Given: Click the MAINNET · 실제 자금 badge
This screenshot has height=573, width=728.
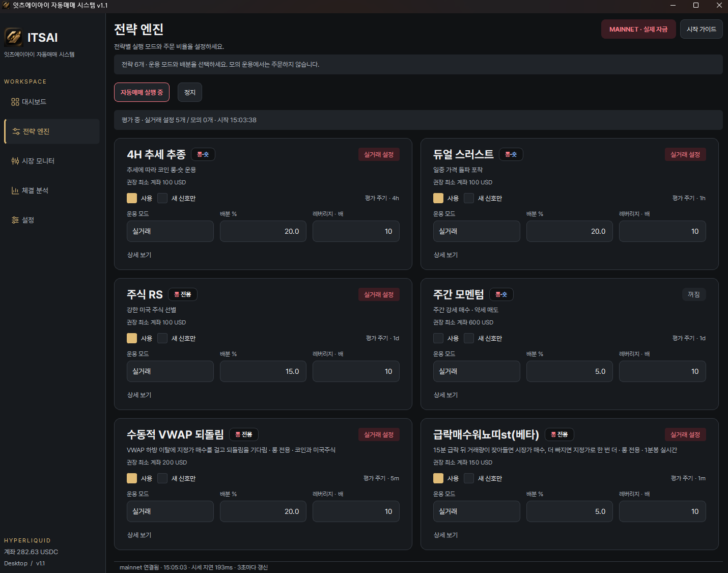Looking at the screenshot, I should pyautogui.click(x=638, y=29).
